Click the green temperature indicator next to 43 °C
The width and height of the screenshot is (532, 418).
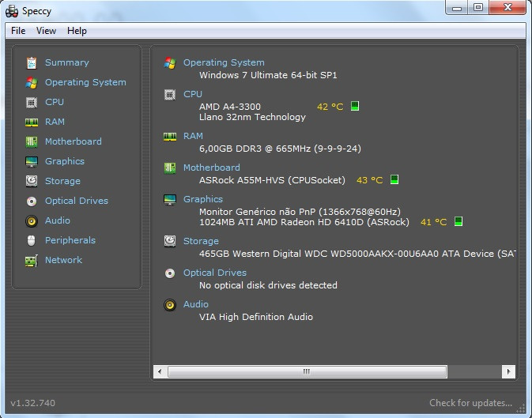(x=394, y=179)
